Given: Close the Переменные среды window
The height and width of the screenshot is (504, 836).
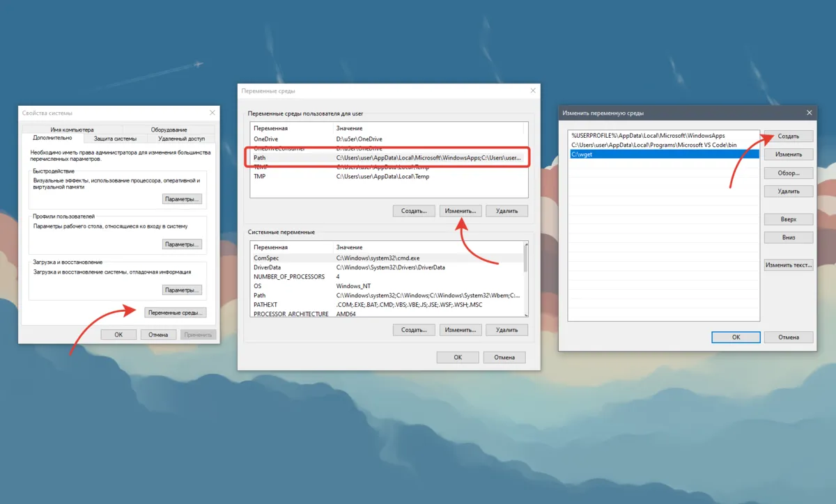Looking at the screenshot, I should (533, 90).
